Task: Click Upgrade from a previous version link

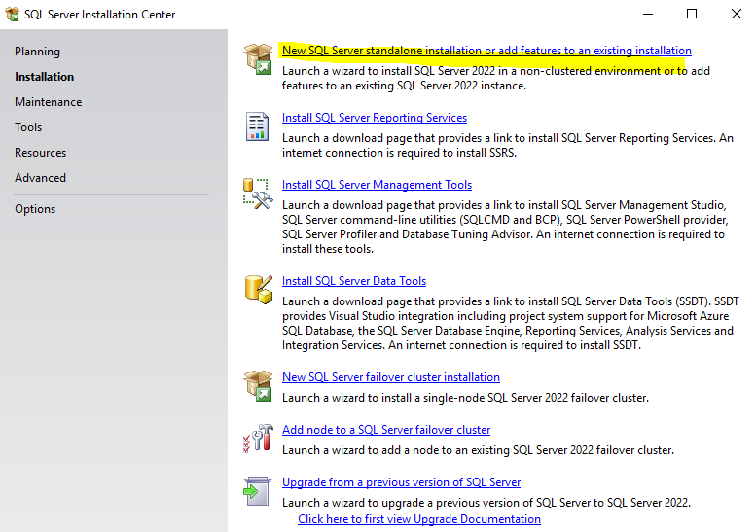Action: tap(401, 482)
